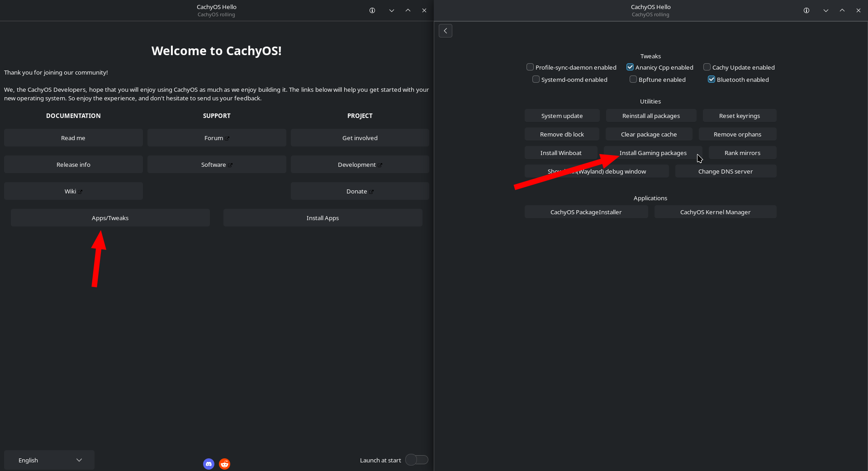Open the Wiki external link
868x471 pixels.
(73, 191)
